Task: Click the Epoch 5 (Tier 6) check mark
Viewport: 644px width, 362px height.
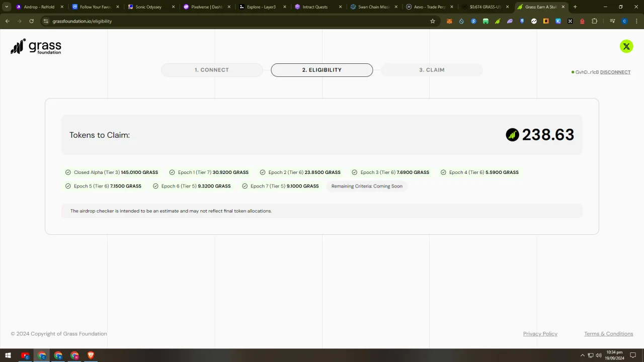Action: click(68, 186)
